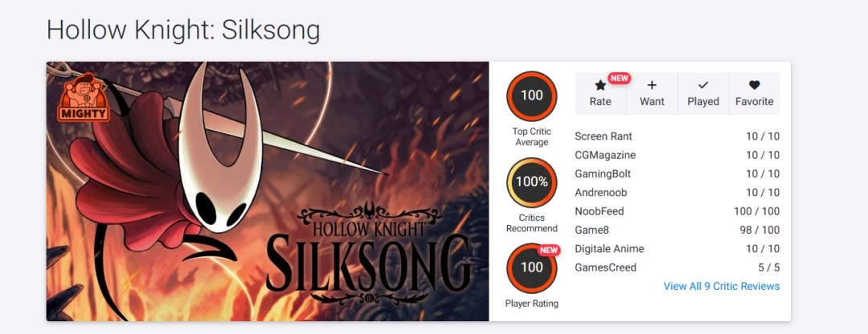Open the NoobFeed review
868x334 pixels.
600,211
